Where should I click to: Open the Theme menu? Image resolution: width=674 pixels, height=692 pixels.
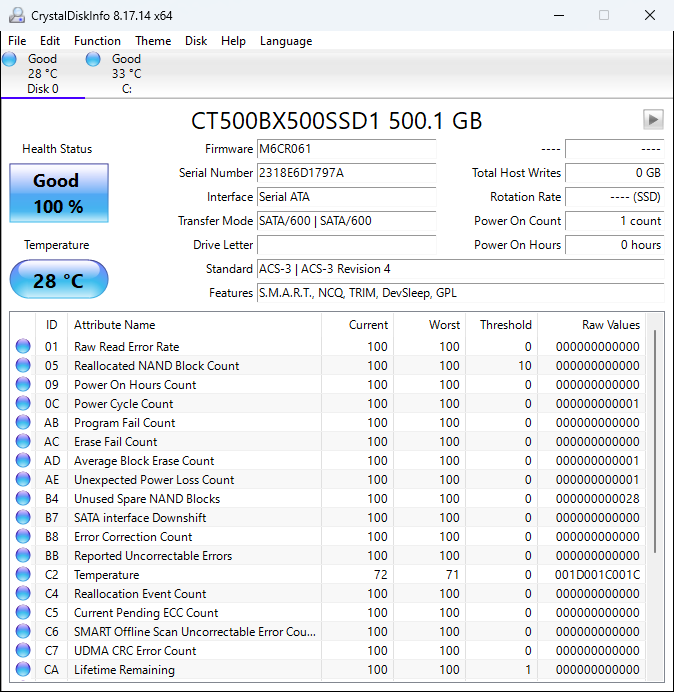click(153, 41)
